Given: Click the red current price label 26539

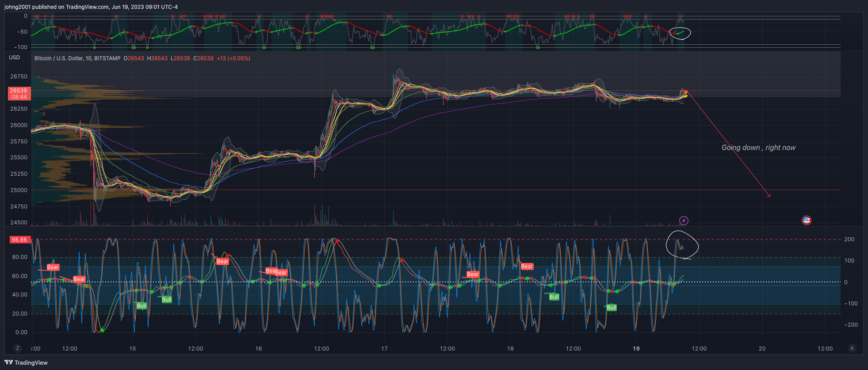Looking at the screenshot, I should (19, 90).
